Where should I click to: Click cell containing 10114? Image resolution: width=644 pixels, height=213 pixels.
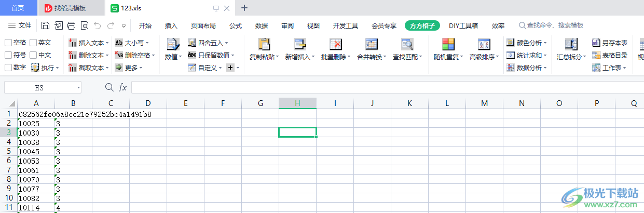pos(36,207)
